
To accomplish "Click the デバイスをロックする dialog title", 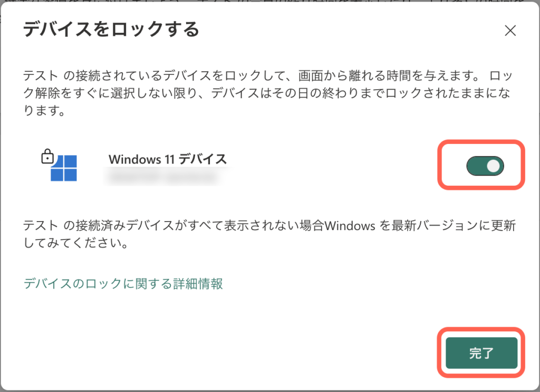I will pyautogui.click(x=111, y=29).
